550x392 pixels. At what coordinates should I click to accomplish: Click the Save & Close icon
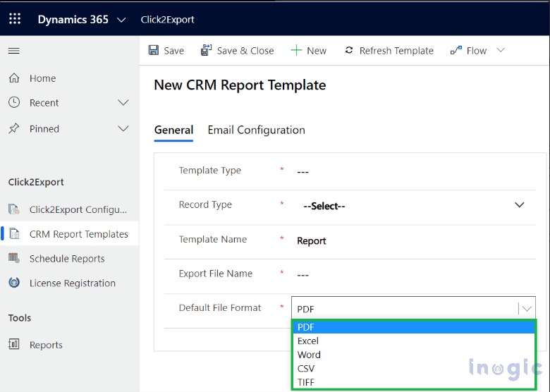(x=206, y=50)
